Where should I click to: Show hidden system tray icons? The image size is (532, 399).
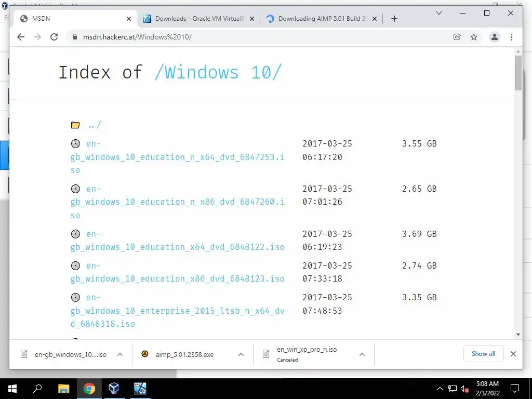(440, 389)
